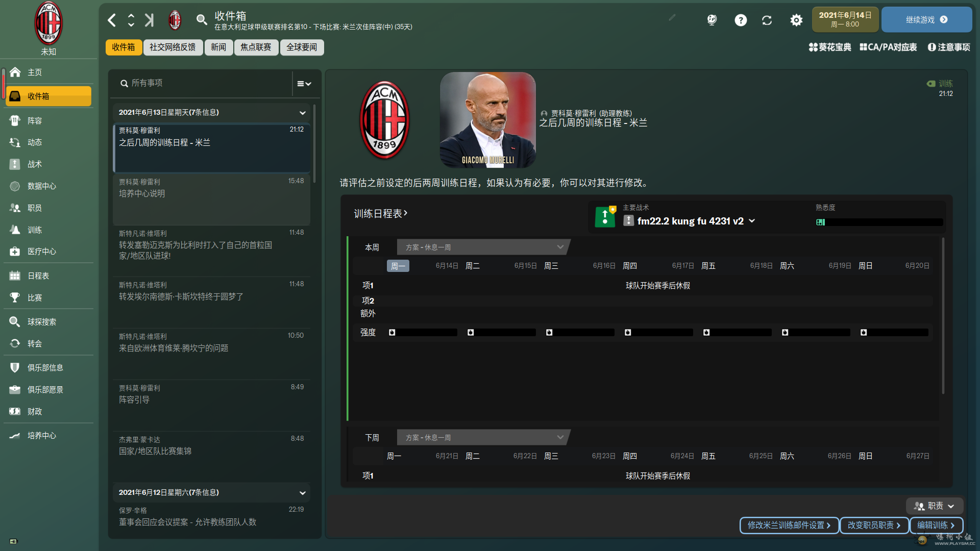Switch to the 社交网络反馈 tab
Screen dimensions: 980x551
[173, 47]
